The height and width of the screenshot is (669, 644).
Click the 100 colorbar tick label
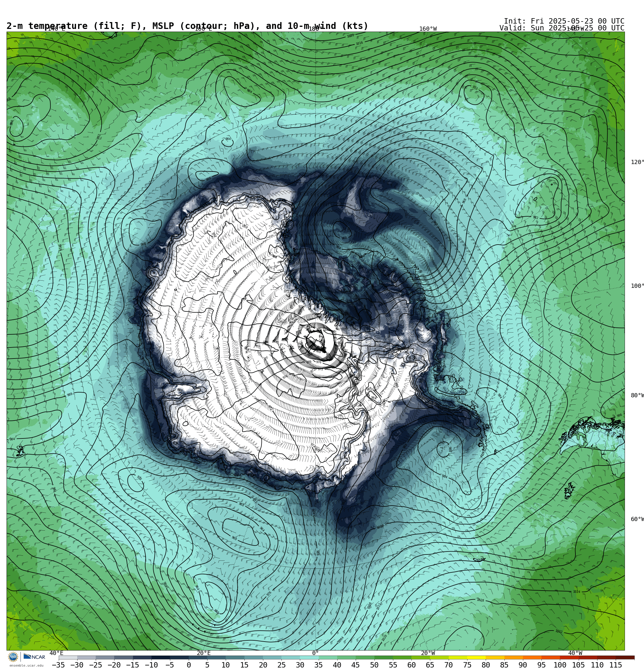point(560,665)
